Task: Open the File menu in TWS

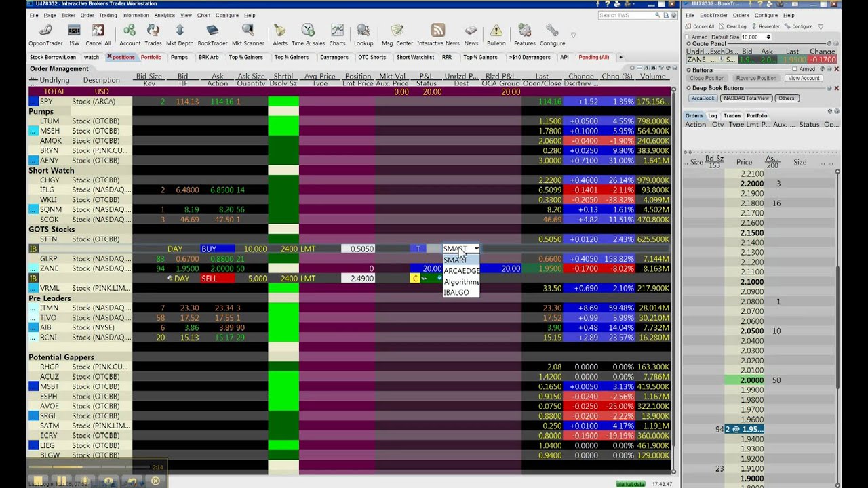Action: pyautogui.click(x=33, y=15)
